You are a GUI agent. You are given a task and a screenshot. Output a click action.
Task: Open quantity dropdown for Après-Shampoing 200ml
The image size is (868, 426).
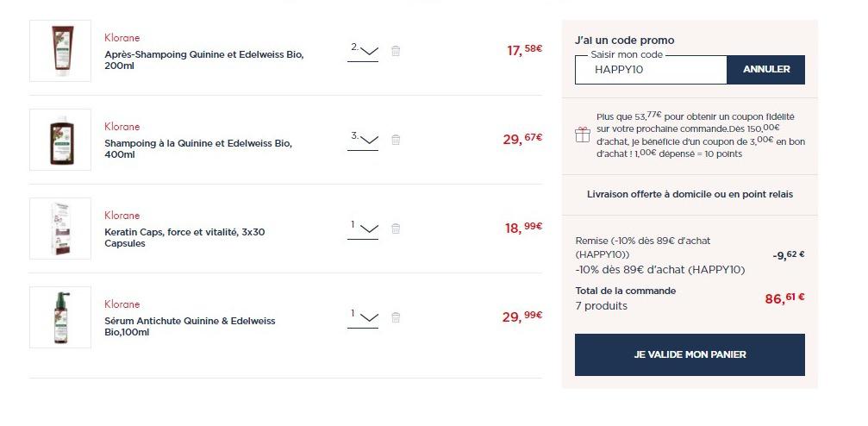[x=363, y=51]
